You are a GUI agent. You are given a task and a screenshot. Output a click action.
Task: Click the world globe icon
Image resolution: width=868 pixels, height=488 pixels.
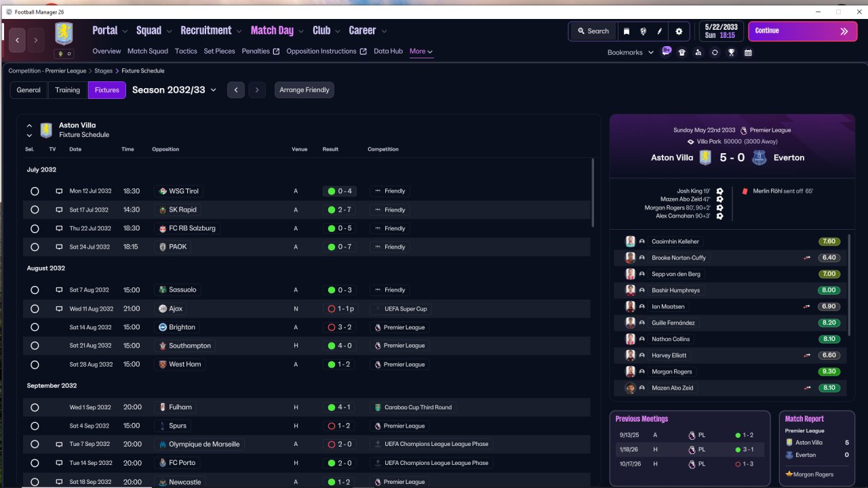[x=643, y=31]
